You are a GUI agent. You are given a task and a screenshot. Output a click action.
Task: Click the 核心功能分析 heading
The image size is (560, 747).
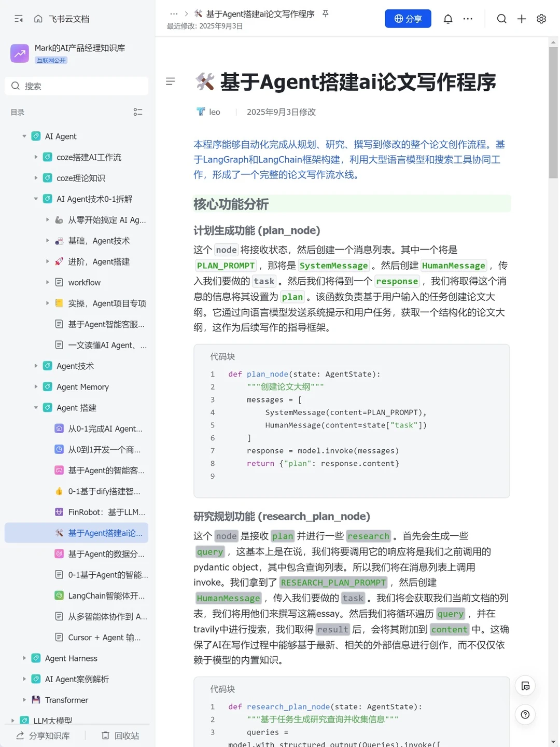(x=231, y=204)
